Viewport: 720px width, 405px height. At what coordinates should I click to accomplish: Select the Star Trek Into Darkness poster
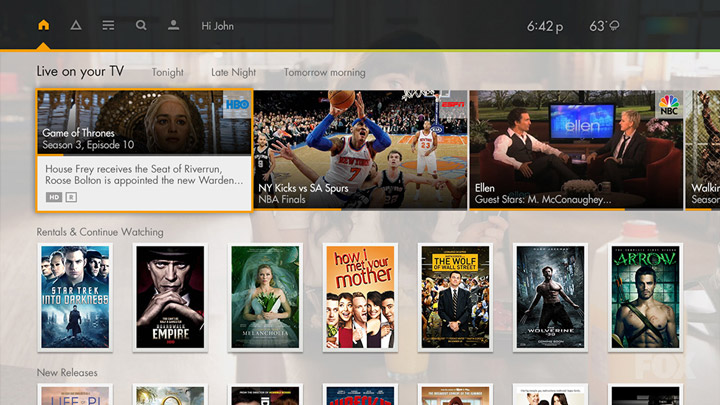tap(76, 297)
